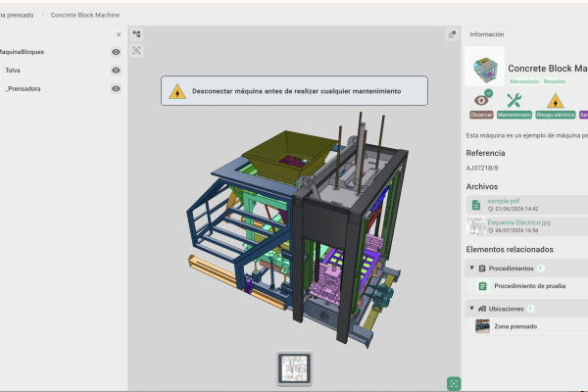
Task: Click the fit-to-view icon below tree button
Action: (137, 51)
